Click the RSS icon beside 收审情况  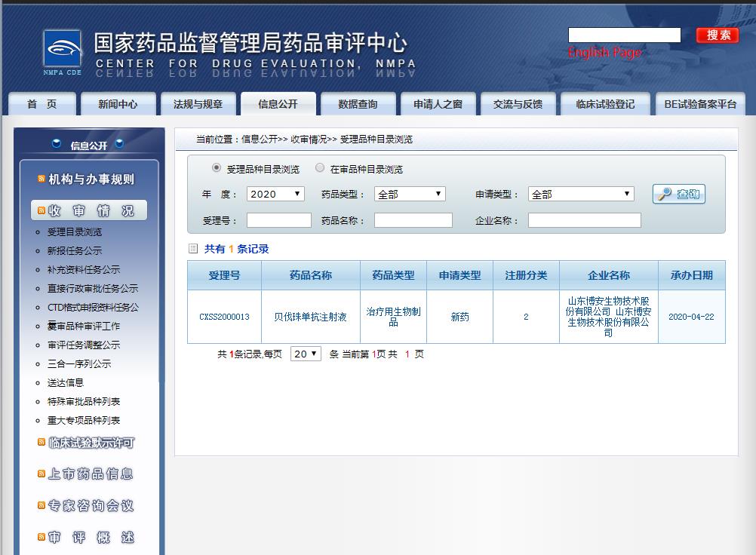pyautogui.click(x=41, y=210)
